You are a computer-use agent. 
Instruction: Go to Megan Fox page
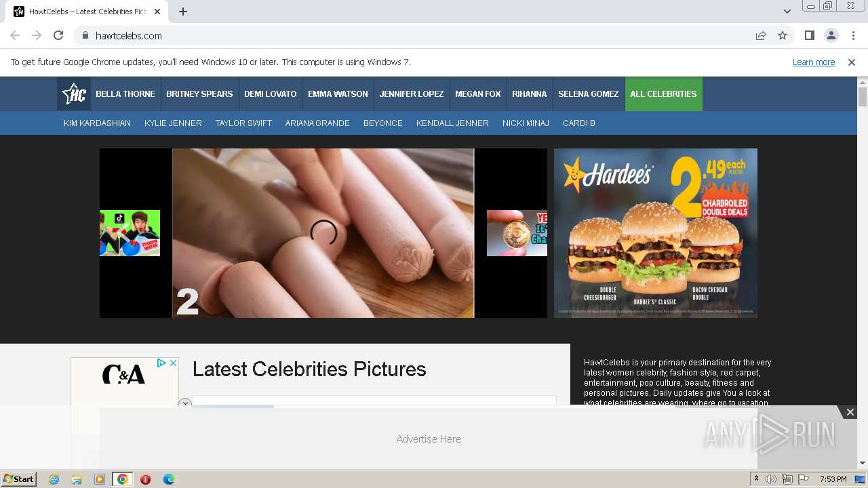pos(478,94)
